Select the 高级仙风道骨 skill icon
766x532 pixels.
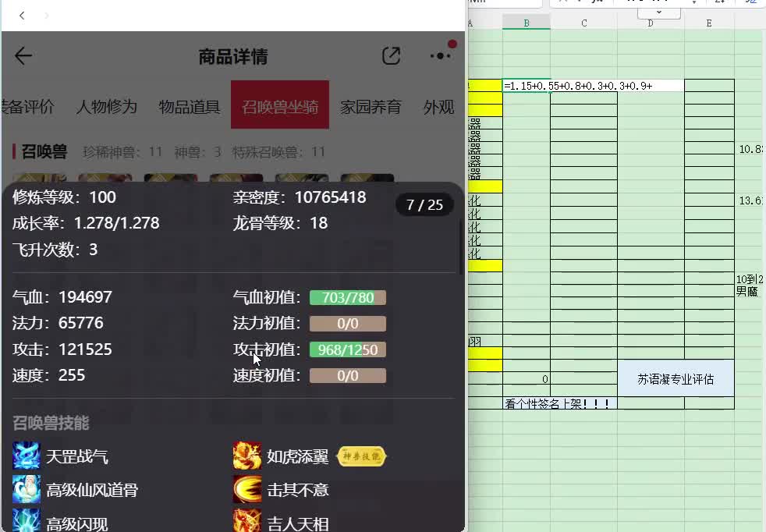[26, 489]
